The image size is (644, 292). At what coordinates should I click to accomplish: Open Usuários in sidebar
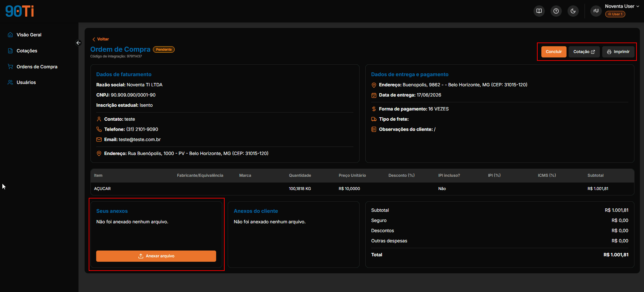click(x=26, y=82)
